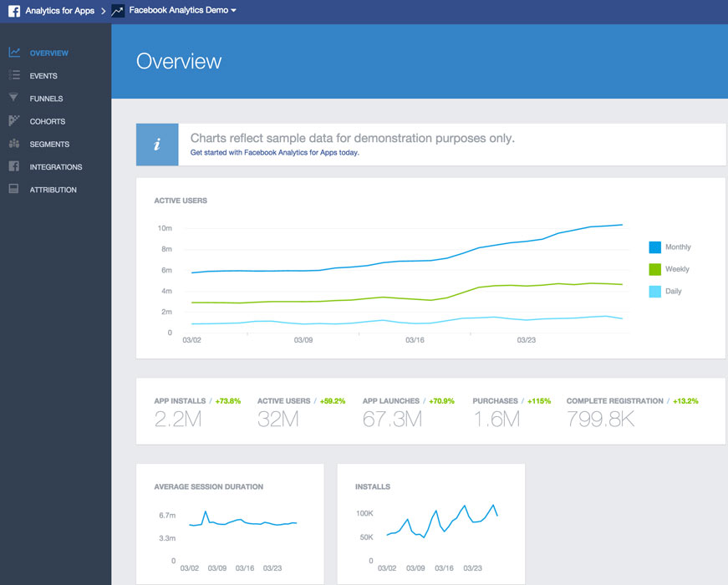Click the Daily legend light-blue swatch

tap(654, 292)
